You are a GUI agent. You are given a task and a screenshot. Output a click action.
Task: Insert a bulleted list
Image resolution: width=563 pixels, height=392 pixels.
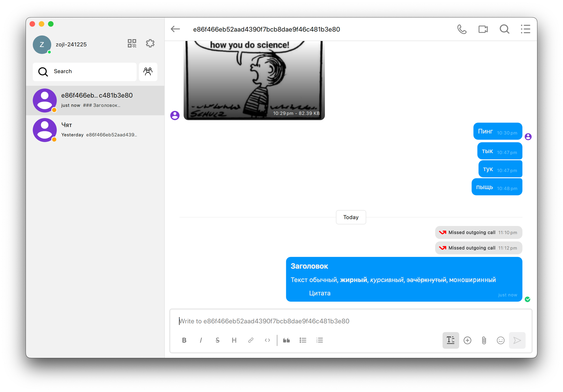(x=303, y=340)
